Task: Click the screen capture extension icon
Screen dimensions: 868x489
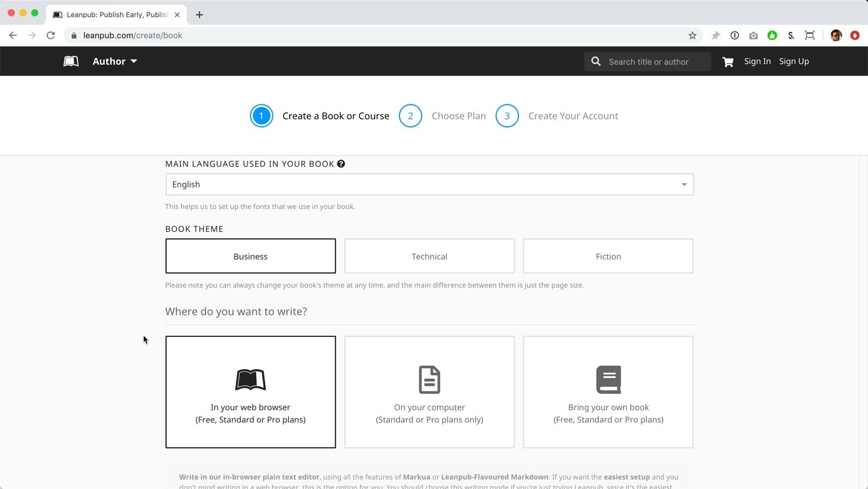Action: tap(810, 35)
